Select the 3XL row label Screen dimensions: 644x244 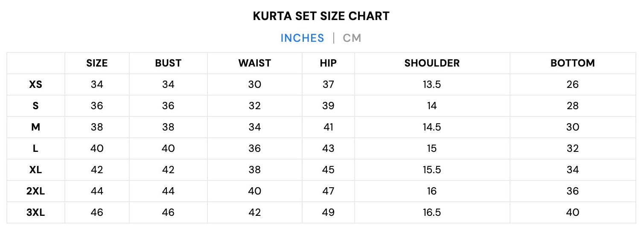click(x=35, y=212)
